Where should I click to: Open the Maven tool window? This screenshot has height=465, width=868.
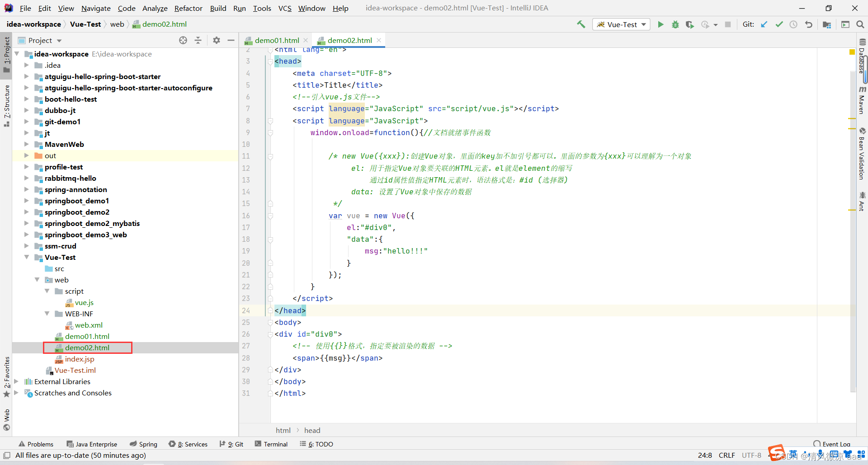862,99
